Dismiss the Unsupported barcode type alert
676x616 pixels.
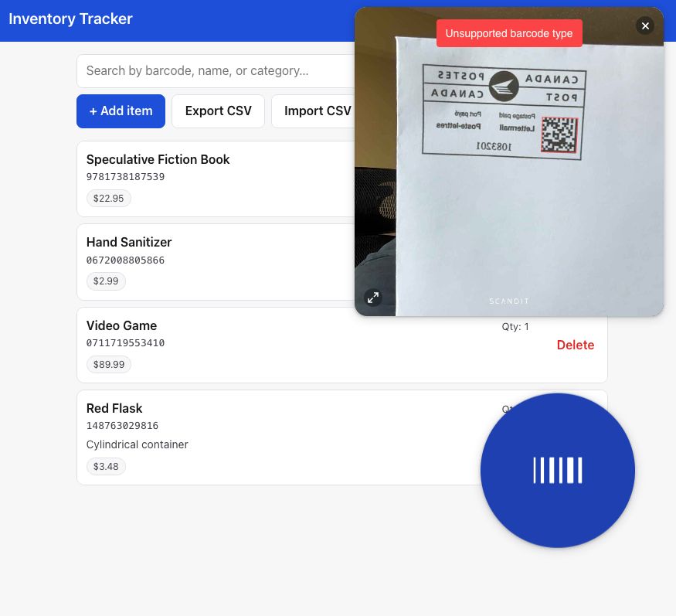click(509, 33)
